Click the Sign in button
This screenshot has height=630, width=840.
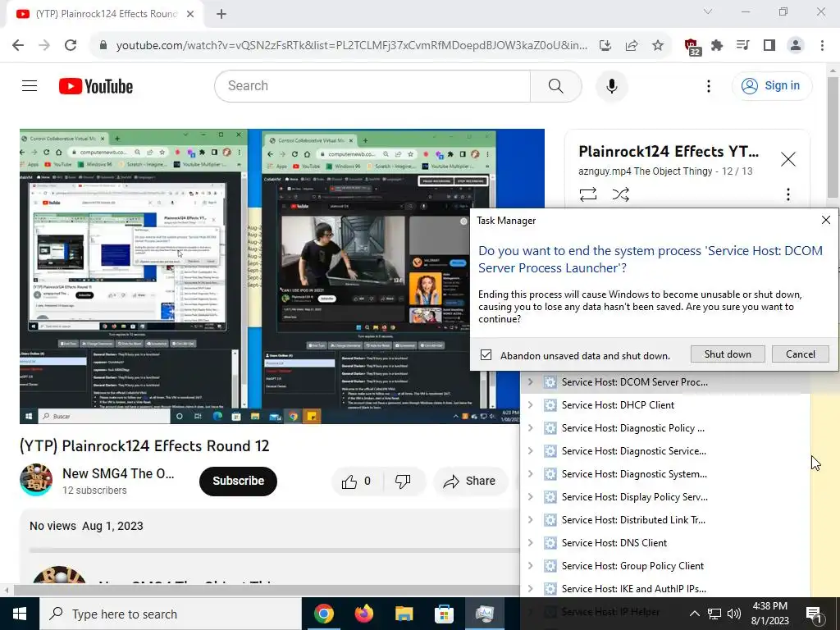tap(771, 85)
